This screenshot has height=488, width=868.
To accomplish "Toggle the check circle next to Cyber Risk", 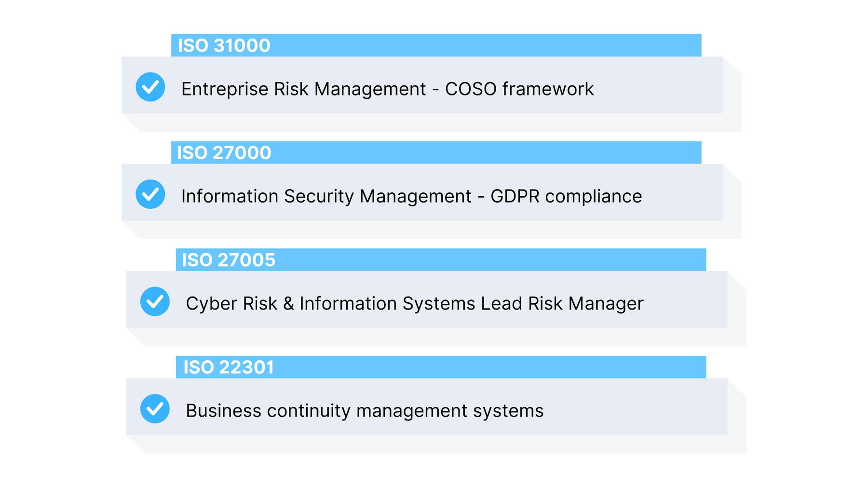I will pyautogui.click(x=155, y=301).
